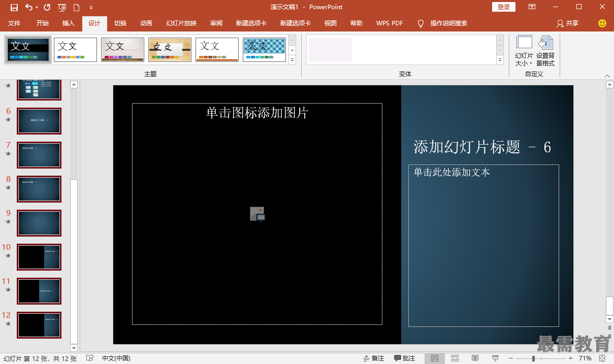Screen dimensions: 614x364
Task: Select slide 8 thumbnail
Action: pos(39,189)
